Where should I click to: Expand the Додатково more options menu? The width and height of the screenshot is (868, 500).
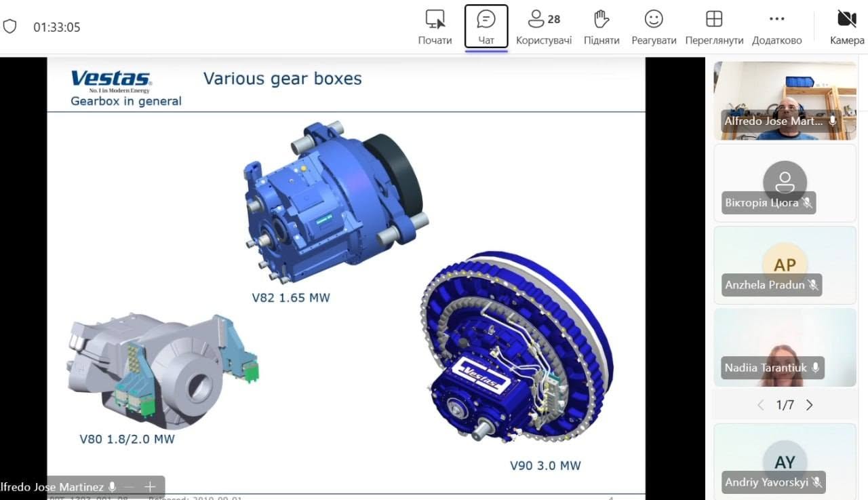click(x=776, y=27)
